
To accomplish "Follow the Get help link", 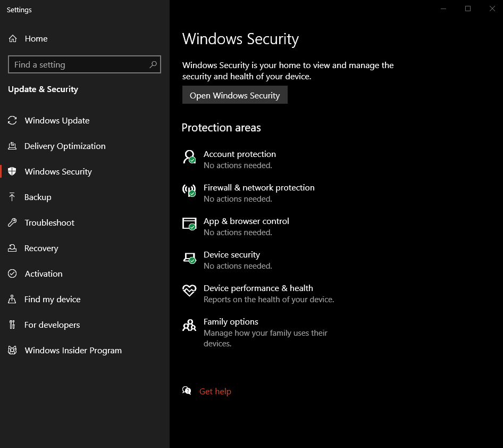I will click(215, 392).
